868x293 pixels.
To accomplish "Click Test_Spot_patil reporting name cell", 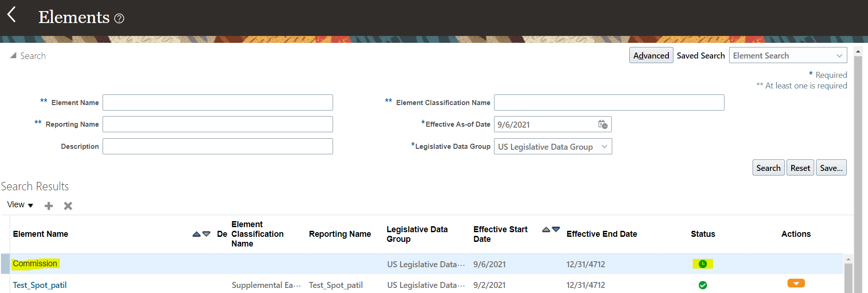I will [336, 285].
